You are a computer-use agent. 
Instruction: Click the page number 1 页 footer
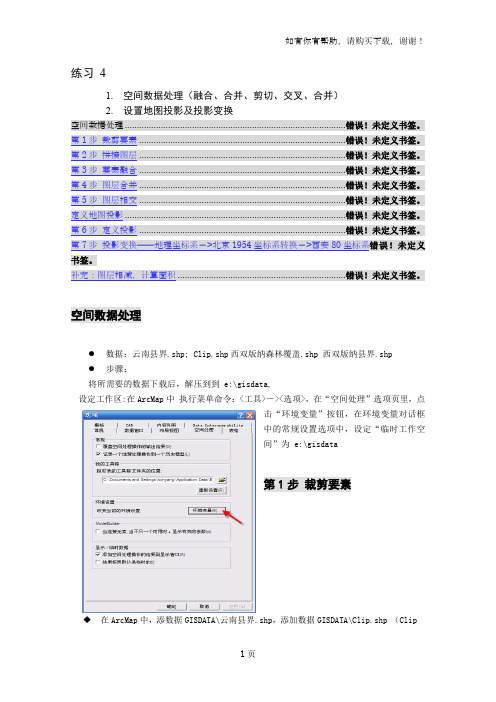tap(248, 654)
